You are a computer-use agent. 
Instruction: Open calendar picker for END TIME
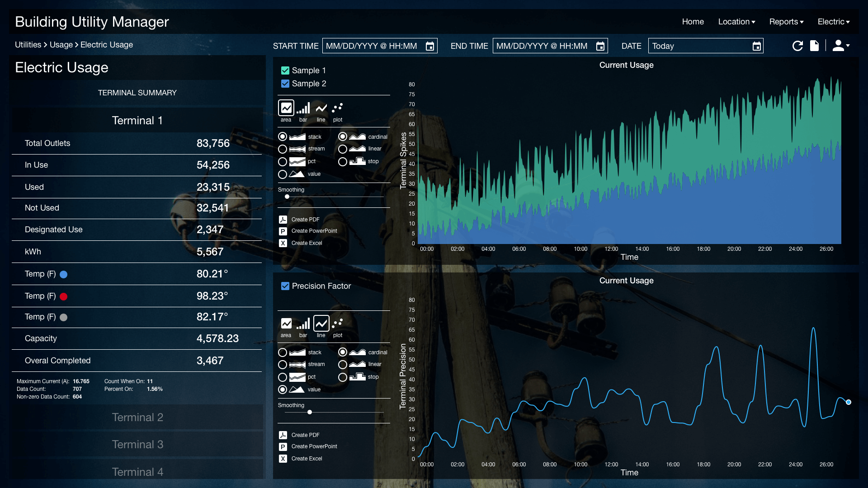tap(600, 46)
